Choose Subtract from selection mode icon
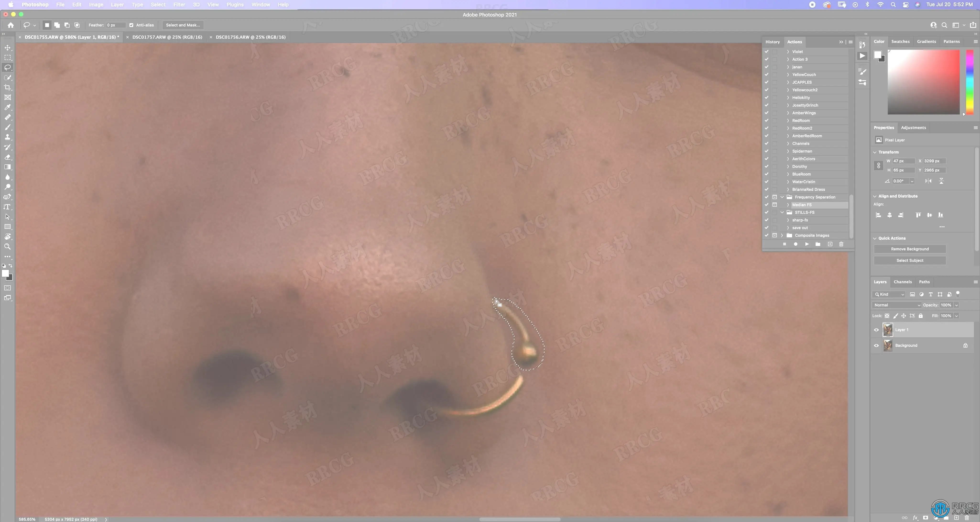This screenshot has width=980, height=522. click(x=67, y=25)
